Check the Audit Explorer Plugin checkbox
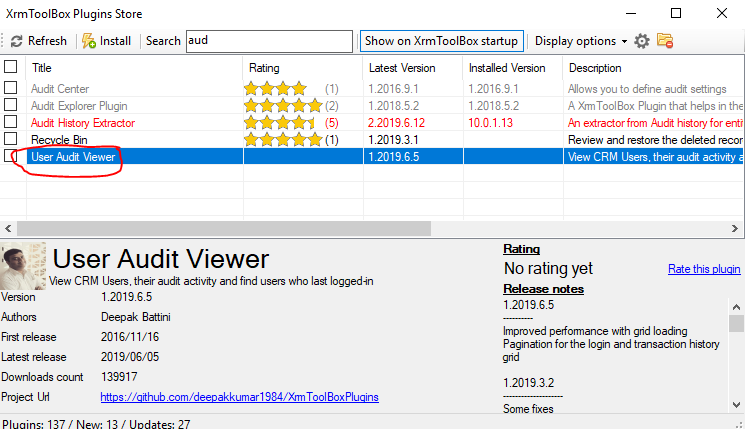745x429 pixels. click(10, 105)
